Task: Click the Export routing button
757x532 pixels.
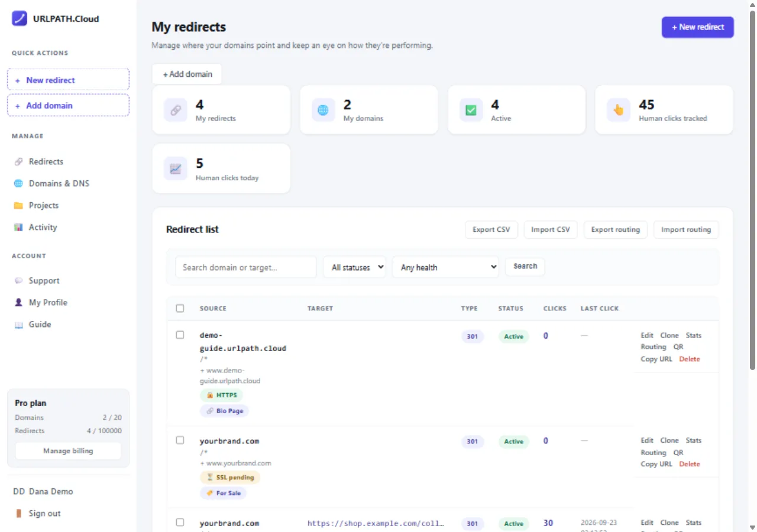Action: tap(616, 229)
